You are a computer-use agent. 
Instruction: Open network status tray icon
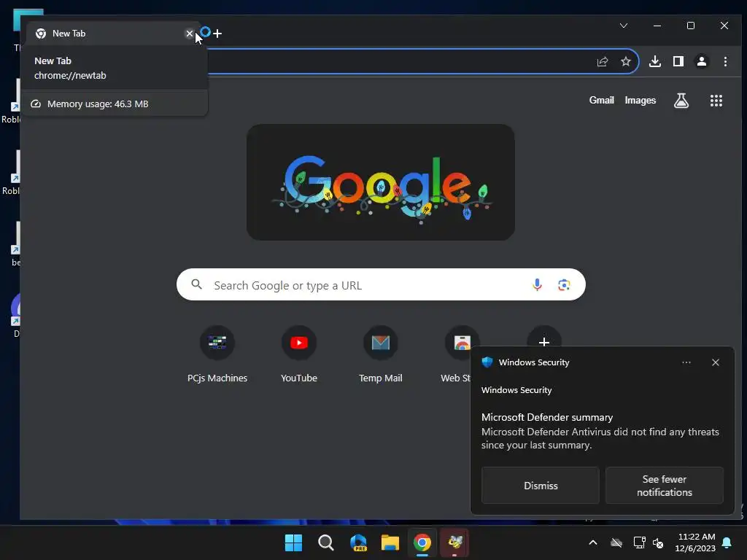(x=639, y=542)
